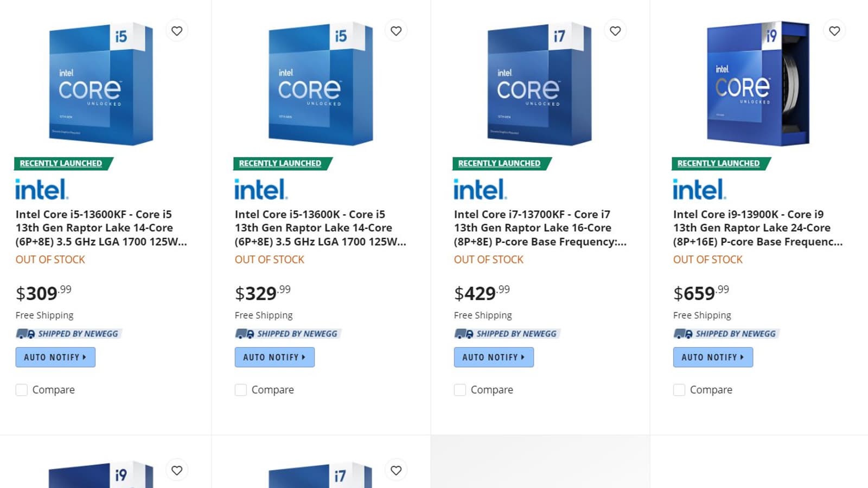Open Auto Notify for $309.99 i5-13600KF
This screenshot has width=868, height=488.
[x=55, y=357]
